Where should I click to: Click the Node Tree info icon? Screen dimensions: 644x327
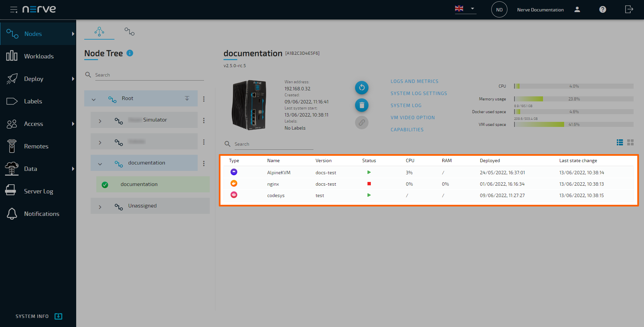coord(130,53)
